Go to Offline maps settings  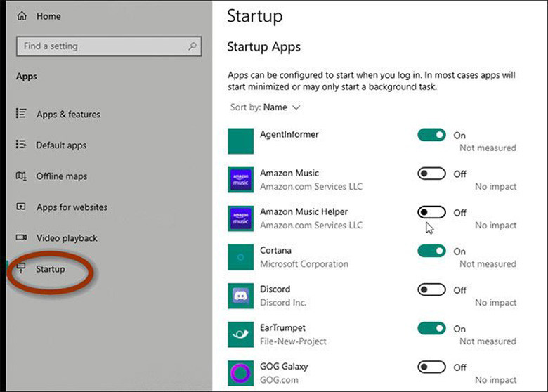point(61,176)
